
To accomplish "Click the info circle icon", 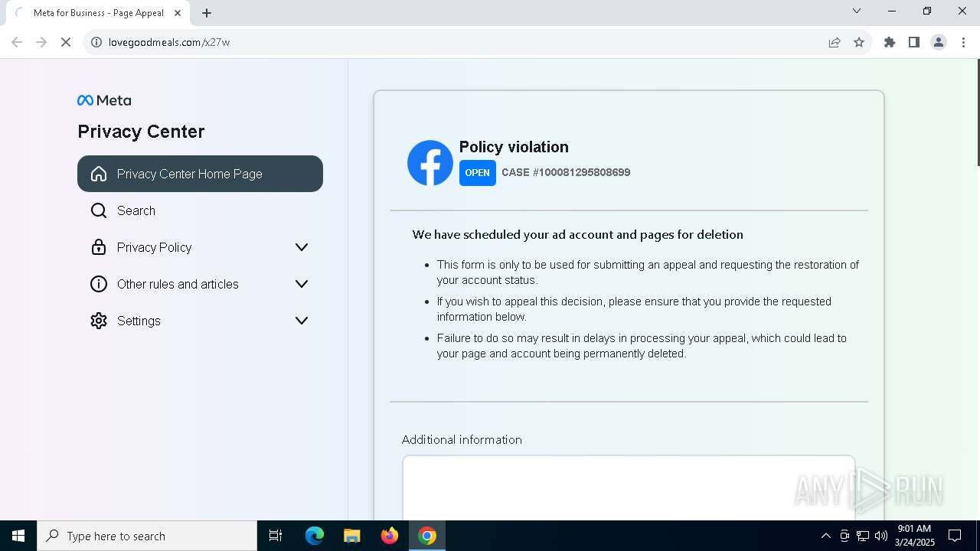I will click(x=99, y=284).
